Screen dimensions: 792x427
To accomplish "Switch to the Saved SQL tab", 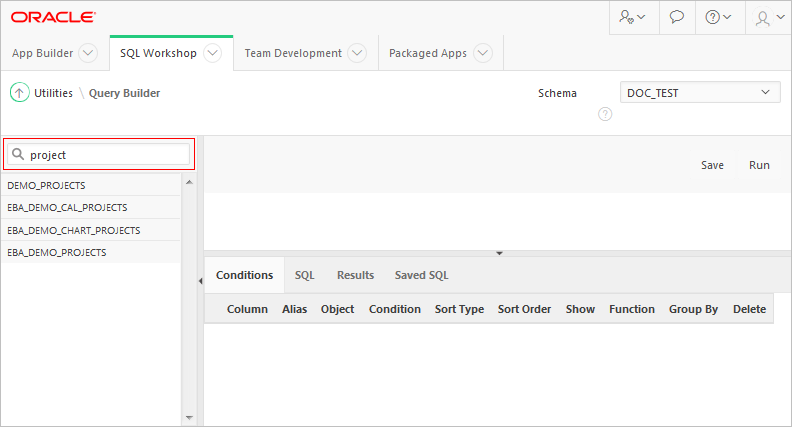I will click(421, 275).
